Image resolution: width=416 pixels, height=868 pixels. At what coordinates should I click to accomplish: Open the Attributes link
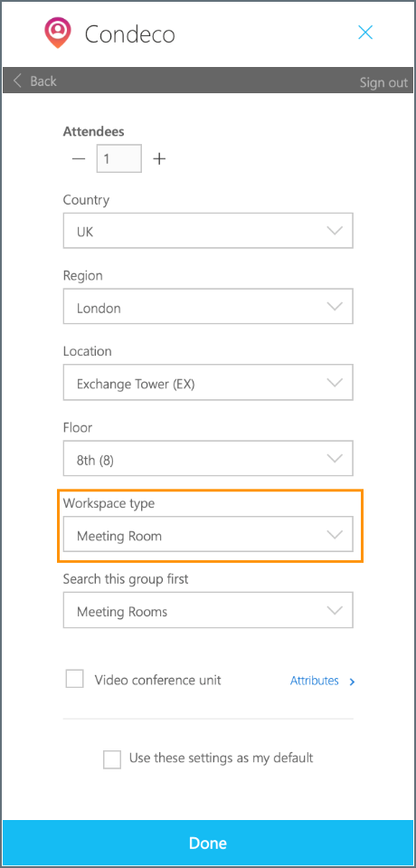(x=314, y=681)
